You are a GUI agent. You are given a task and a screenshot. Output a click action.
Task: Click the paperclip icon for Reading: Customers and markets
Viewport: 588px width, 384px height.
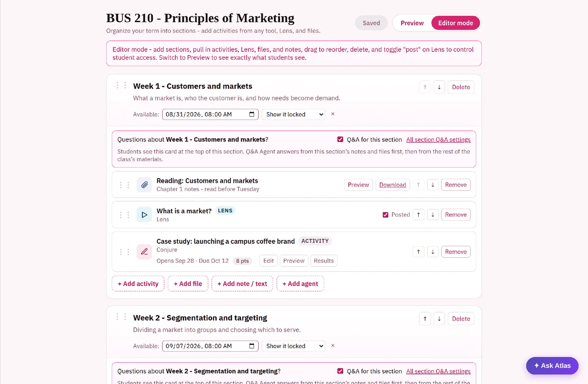(144, 185)
